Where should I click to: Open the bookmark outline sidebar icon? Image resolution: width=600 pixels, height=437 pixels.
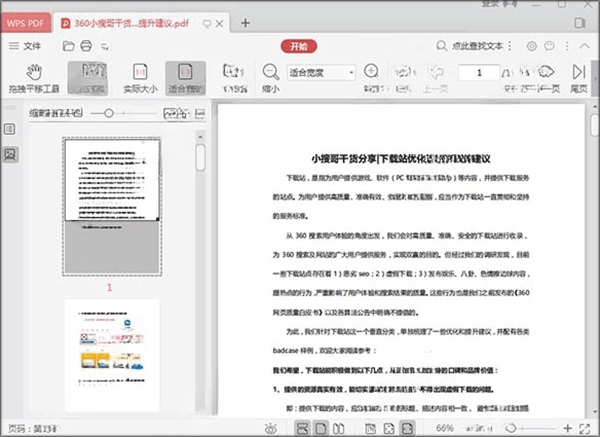(x=10, y=130)
